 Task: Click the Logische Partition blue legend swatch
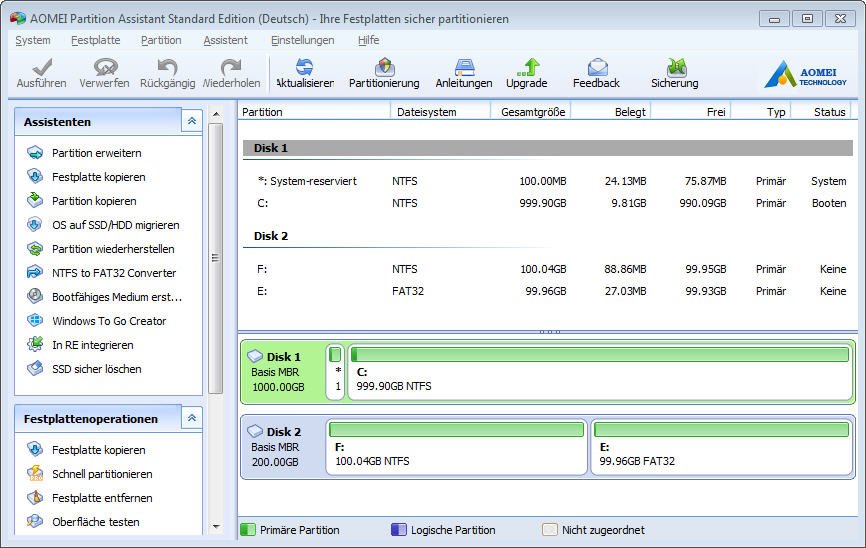tap(399, 530)
